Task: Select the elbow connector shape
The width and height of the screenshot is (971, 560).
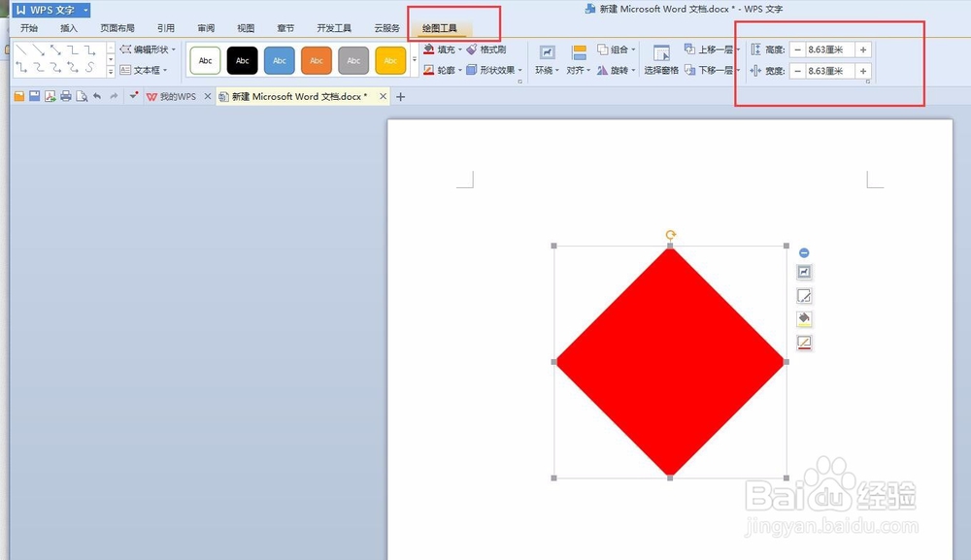Action: [73, 50]
